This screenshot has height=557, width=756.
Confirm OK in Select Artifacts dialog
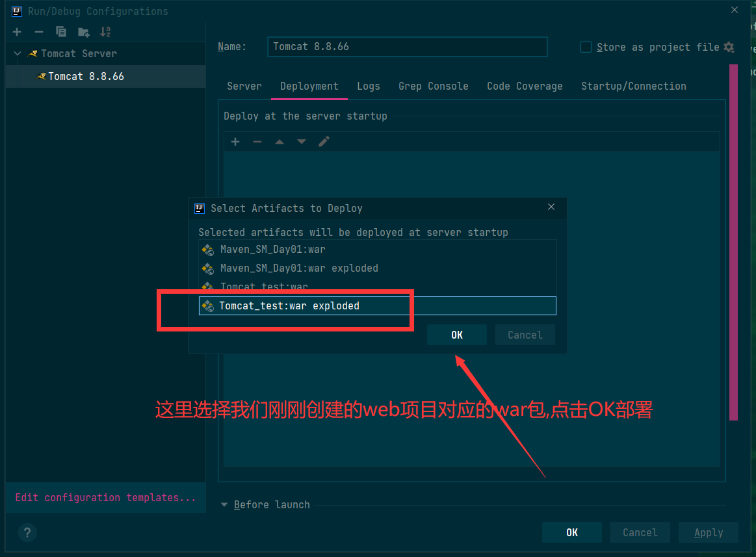pyautogui.click(x=457, y=335)
